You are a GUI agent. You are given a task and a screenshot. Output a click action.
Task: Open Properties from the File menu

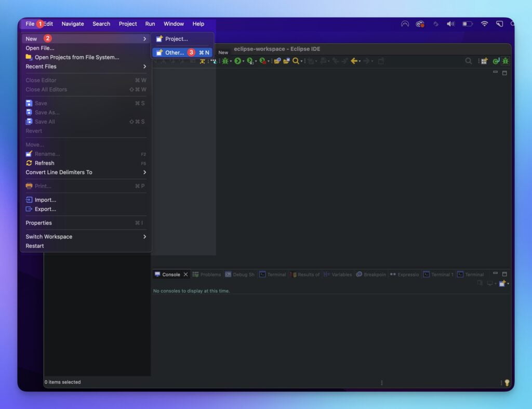[86, 223]
